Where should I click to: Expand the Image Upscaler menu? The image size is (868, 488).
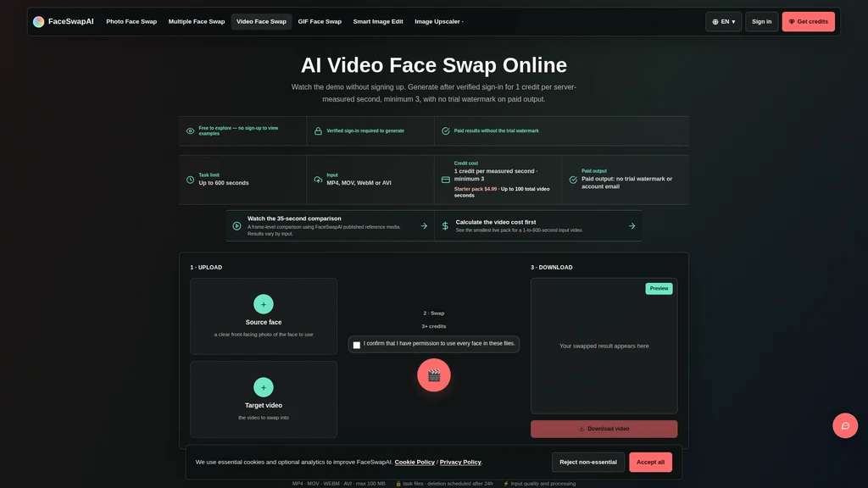click(x=439, y=21)
